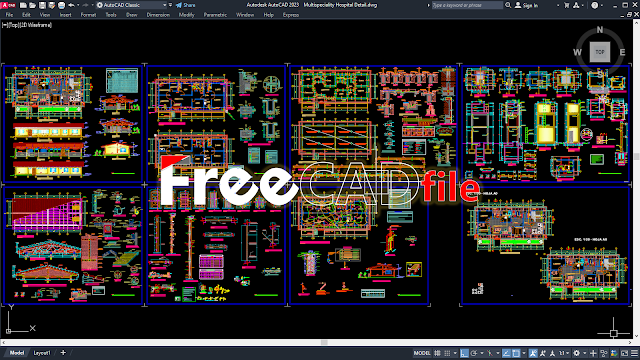Screen dimensions: 640x360
Task: Click the Redo arrow icon
Action: point(85,5)
